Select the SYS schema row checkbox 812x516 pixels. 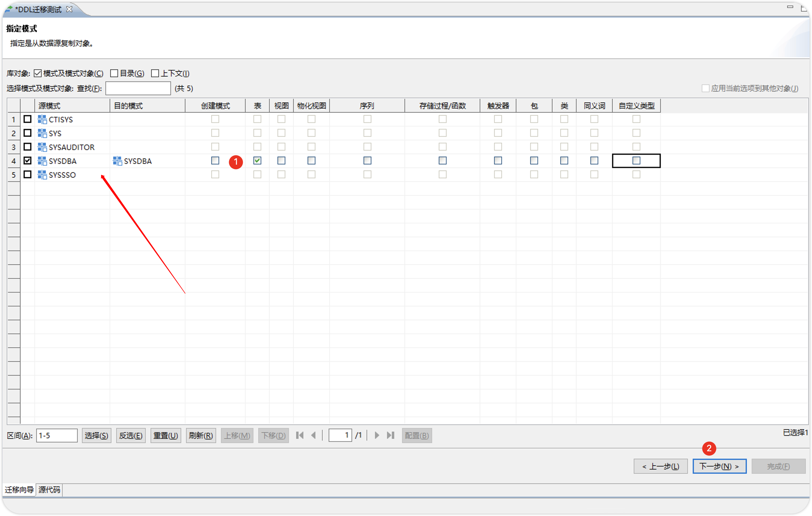tap(27, 133)
